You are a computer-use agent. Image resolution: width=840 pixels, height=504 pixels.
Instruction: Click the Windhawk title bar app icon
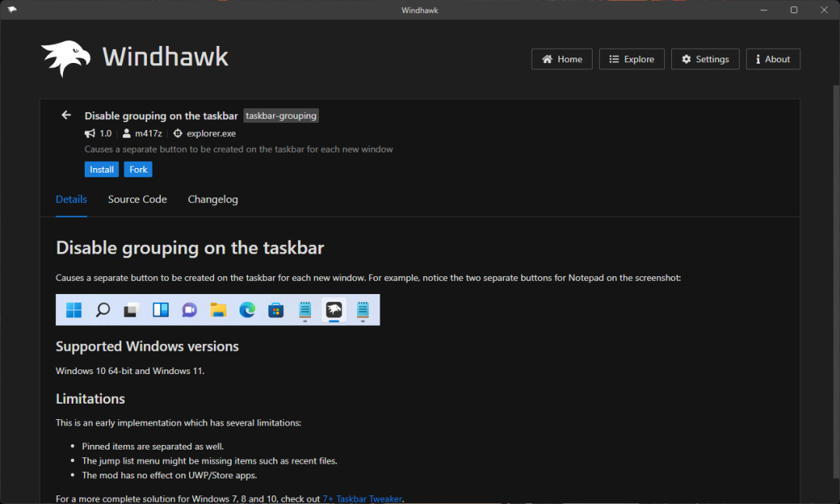(x=12, y=9)
